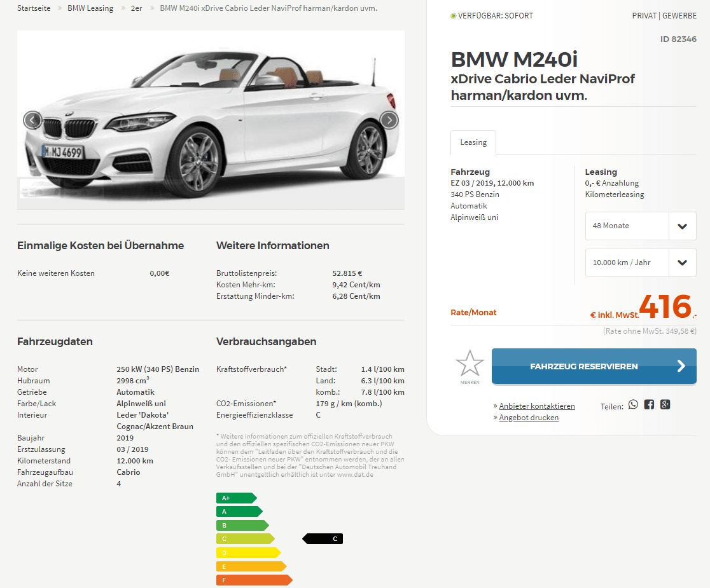Click the Hubraum value 2998 cm³
Screen dimensions: 710x588
tap(133, 380)
